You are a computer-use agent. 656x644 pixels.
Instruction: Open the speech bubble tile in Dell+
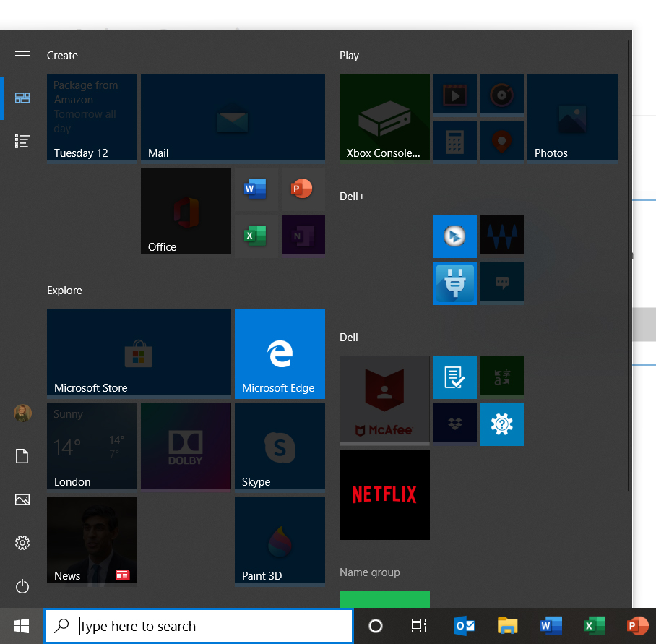click(x=501, y=282)
